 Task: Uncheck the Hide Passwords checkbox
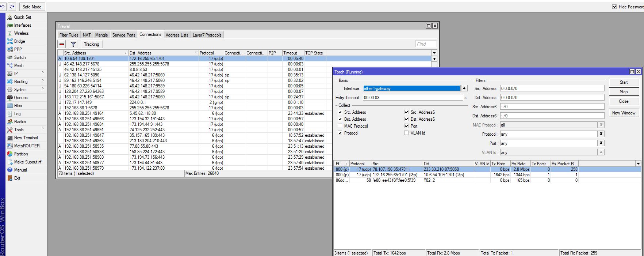point(614,7)
